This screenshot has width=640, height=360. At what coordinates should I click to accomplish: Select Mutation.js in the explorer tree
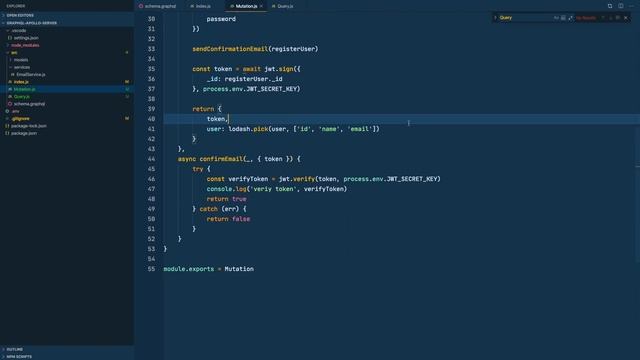[x=67, y=89]
